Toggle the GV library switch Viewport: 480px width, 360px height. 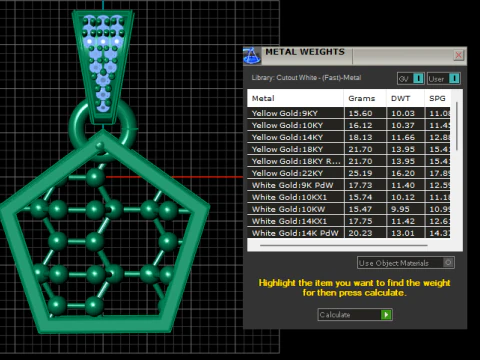(411, 79)
